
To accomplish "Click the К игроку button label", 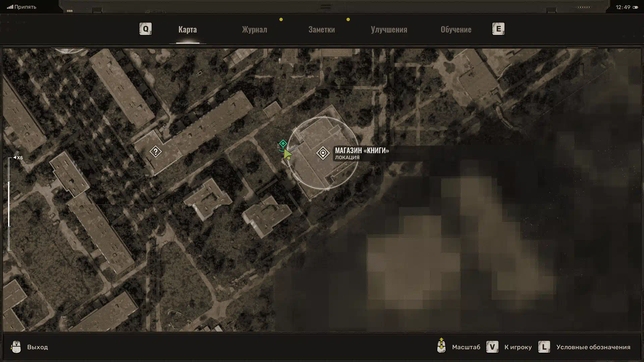I will pos(518,347).
